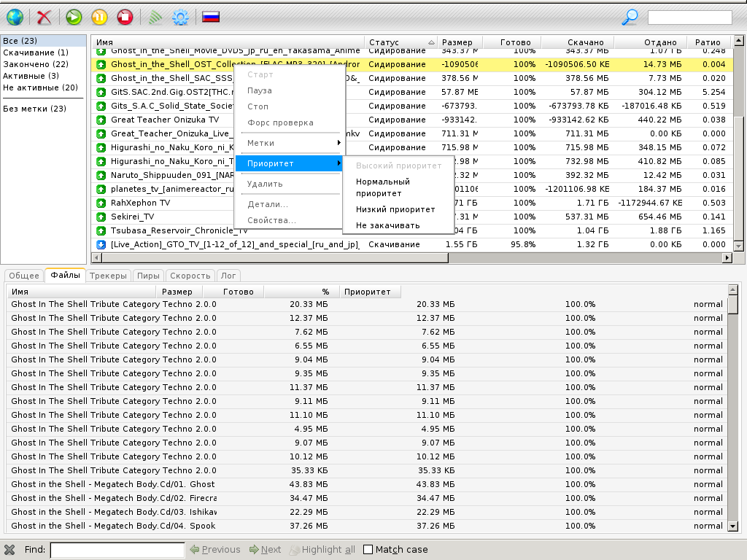The width and height of the screenshot is (747, 560).
Task: Open Детали... from the context menu
Action: 268,204
